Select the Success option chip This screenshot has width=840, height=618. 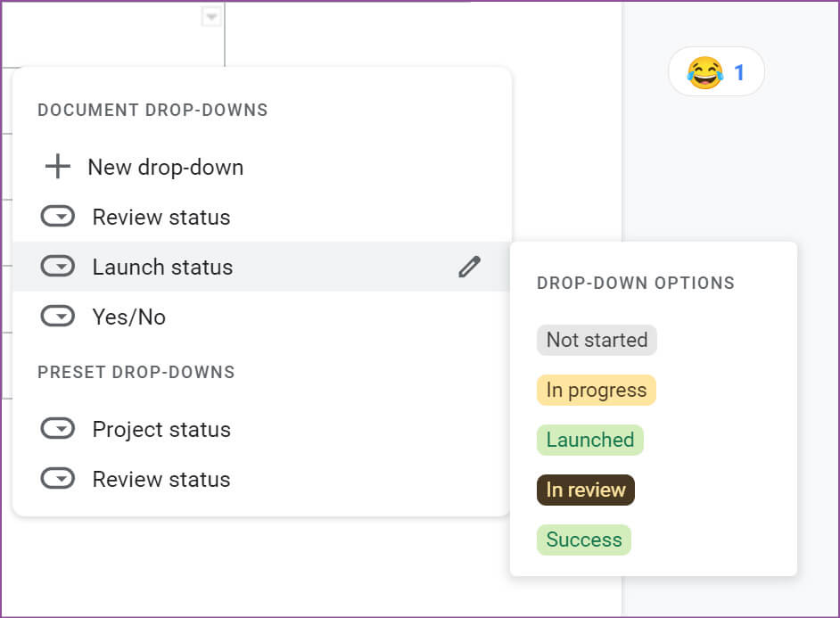(x=584, y=540)
